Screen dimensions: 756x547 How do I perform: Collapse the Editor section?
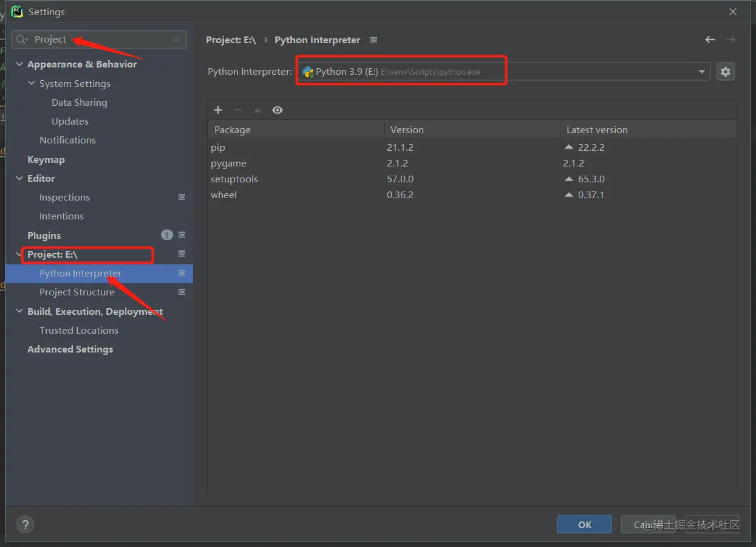tap(19, 178)
